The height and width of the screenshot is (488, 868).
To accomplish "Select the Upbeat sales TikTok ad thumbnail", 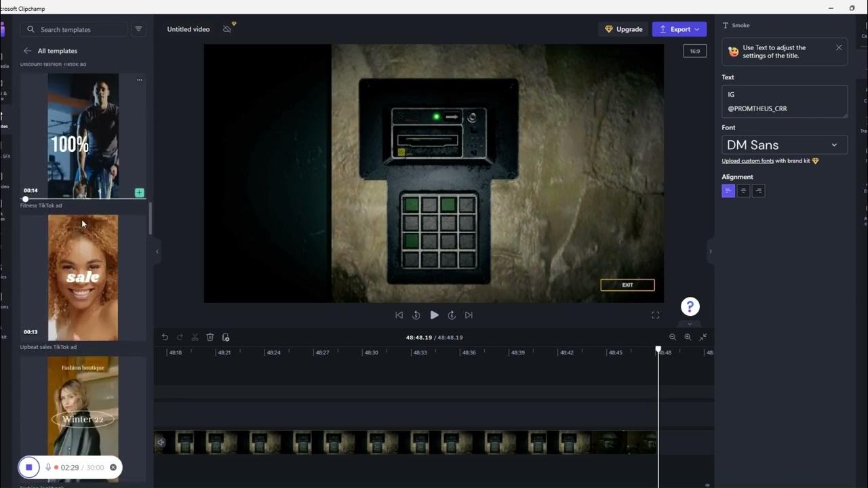I will click(x=83, y=278).
